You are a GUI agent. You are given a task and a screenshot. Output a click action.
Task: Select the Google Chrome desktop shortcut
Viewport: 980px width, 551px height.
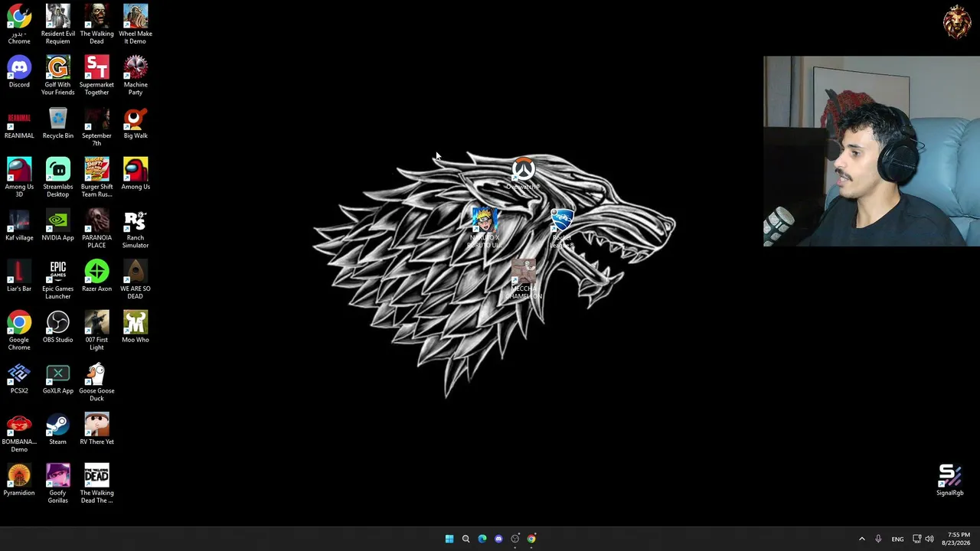19,330
